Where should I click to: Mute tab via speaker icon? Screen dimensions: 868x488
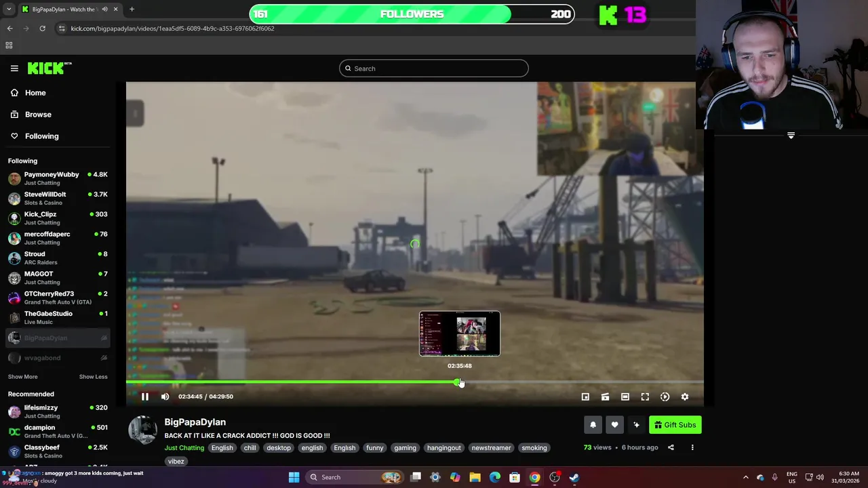[x=104, y=9]
